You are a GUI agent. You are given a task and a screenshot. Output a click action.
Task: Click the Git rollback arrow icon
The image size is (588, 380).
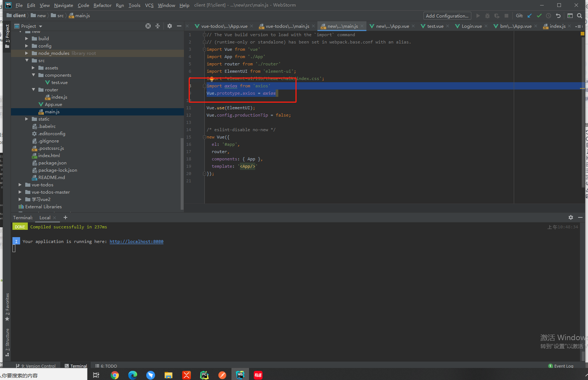tap(558, 16)
